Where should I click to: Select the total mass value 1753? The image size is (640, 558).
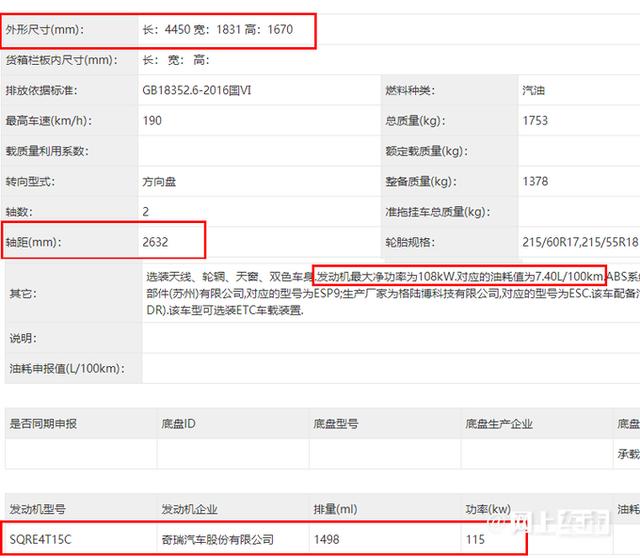[x=535, y=121]
